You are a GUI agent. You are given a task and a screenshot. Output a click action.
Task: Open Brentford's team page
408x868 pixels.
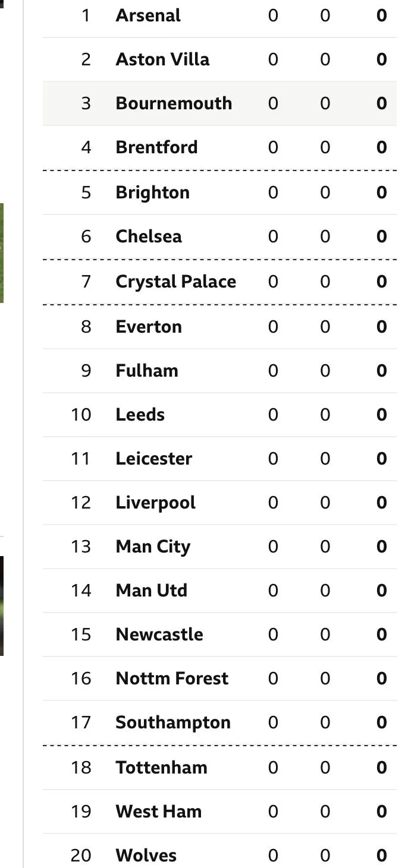point(156,147)
